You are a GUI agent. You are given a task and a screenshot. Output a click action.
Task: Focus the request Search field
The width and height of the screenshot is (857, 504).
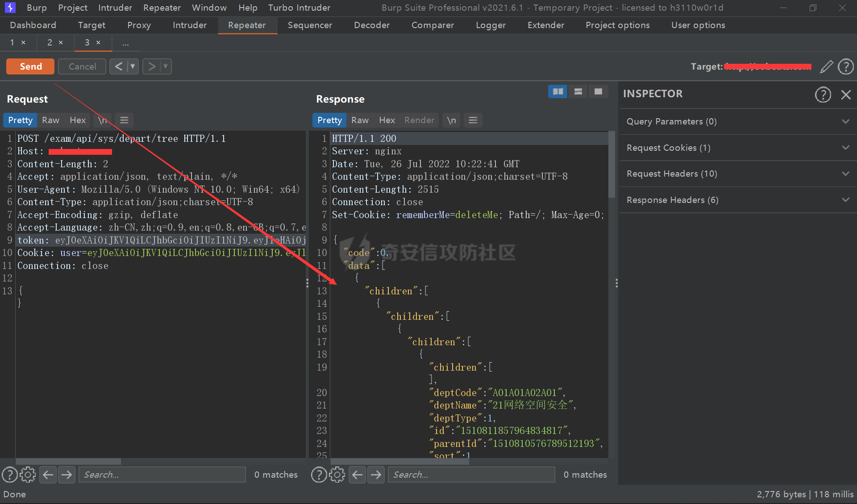[x=162, y=475]
